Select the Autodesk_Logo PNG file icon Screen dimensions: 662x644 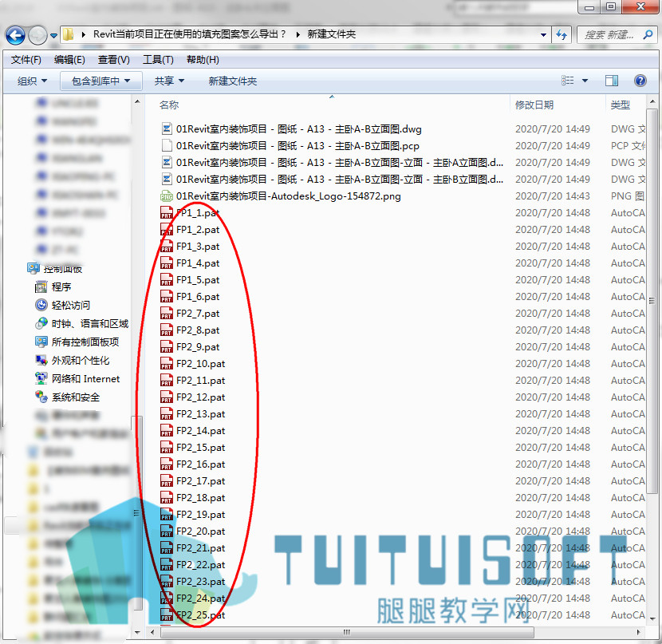[167, 196]
